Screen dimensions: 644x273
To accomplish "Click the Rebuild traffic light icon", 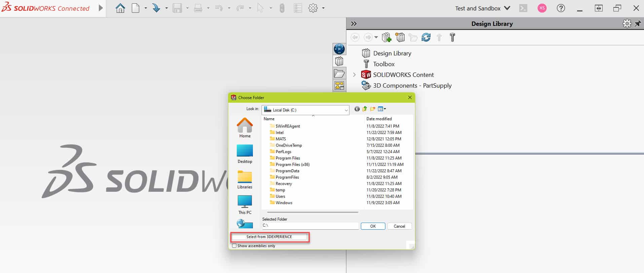I will (x=282, y=8).
